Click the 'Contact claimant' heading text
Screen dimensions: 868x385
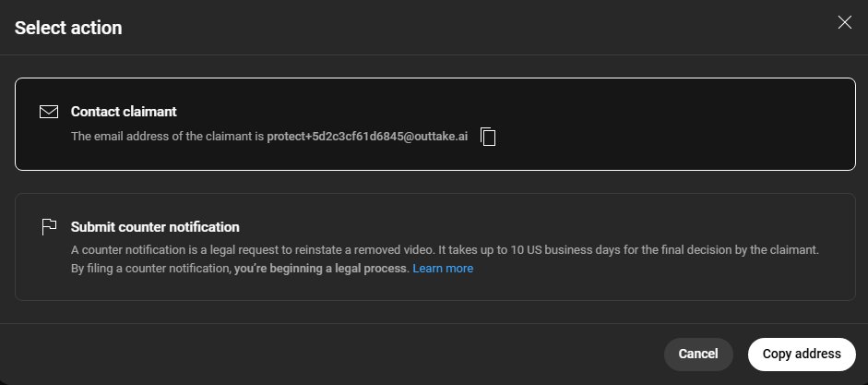124,112
